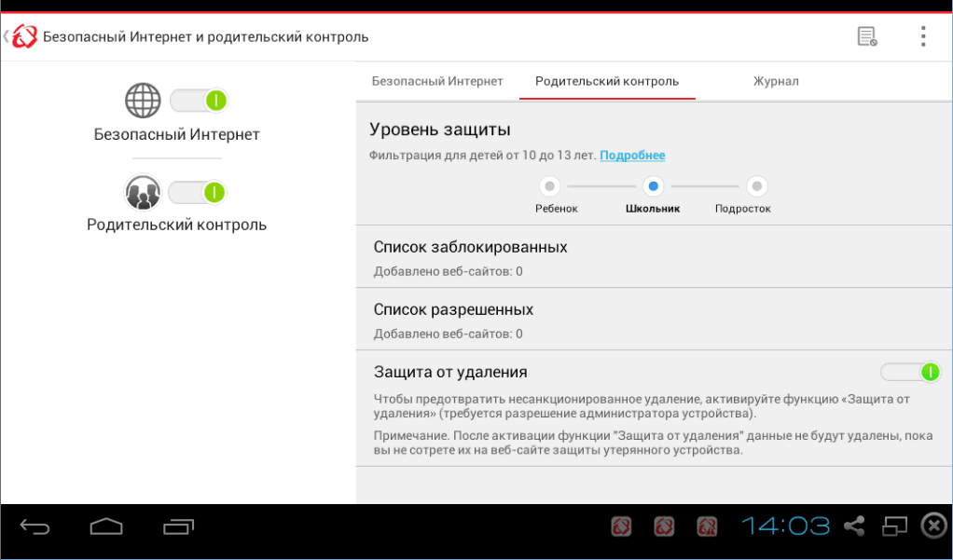This screenshot has height=560, width=953.
Task: Open the document icon in the top toolbar
Action: (866, 35)
